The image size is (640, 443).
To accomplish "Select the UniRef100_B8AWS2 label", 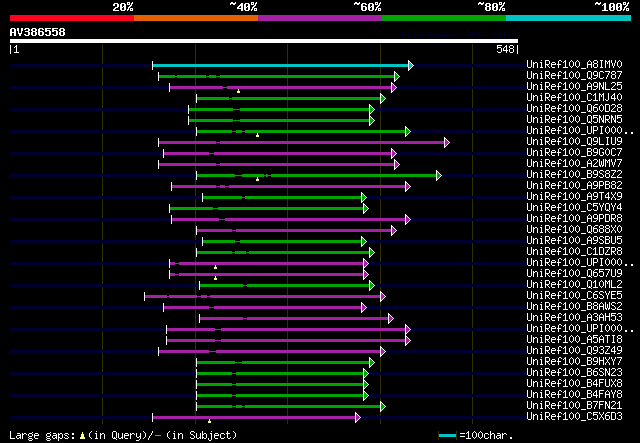I will pos(574,307).
